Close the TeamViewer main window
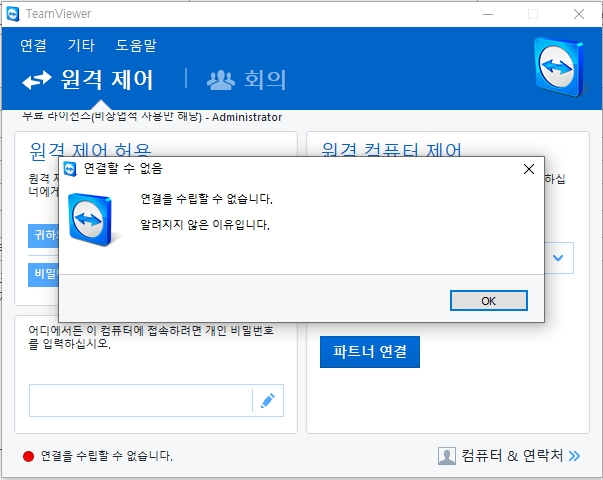The width and height of the screenshot is (603, 480). (x=578, y=14)
